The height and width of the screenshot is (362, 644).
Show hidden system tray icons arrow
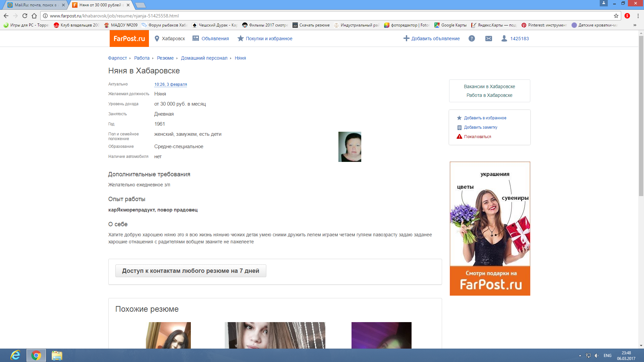tap(580, 356)
